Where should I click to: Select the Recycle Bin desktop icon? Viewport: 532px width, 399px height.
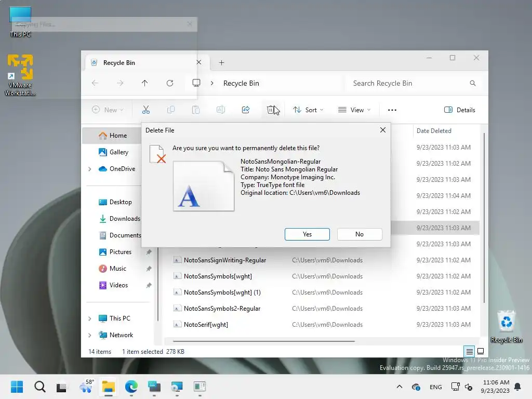click(506, 327)
